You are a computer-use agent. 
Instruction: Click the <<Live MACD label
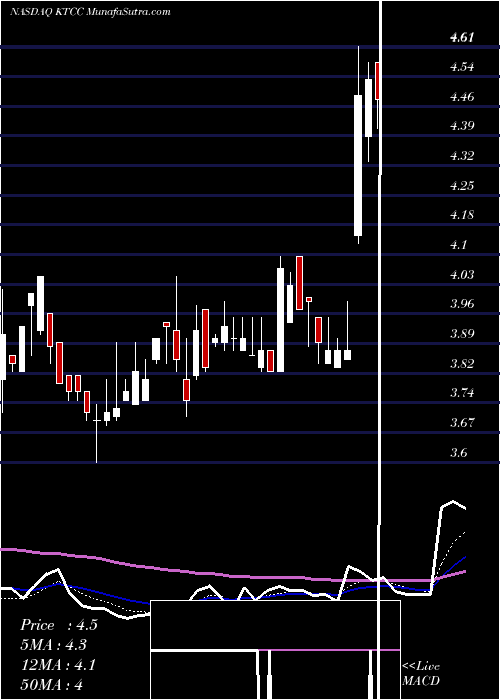421,673
